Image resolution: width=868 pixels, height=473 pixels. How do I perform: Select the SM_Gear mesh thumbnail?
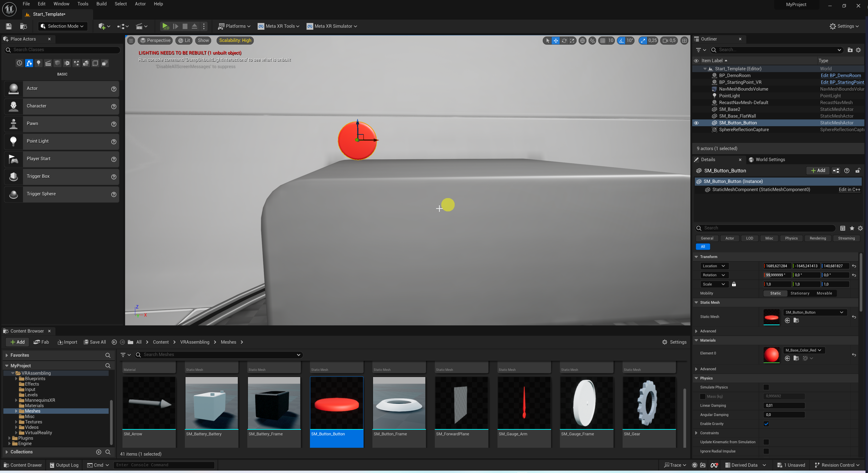click(x=649, y=403)
